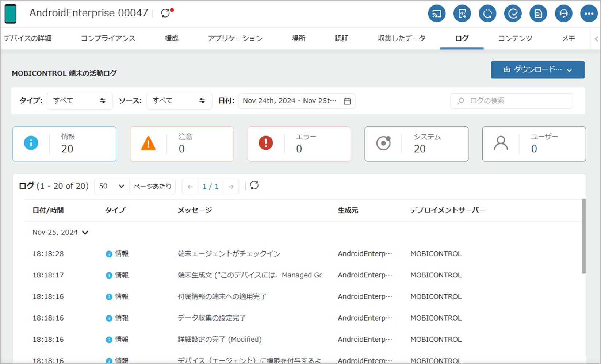The width and height of the screenshot is (601, 364).
Task: Go to the previous log page
Action: [190, 187]
